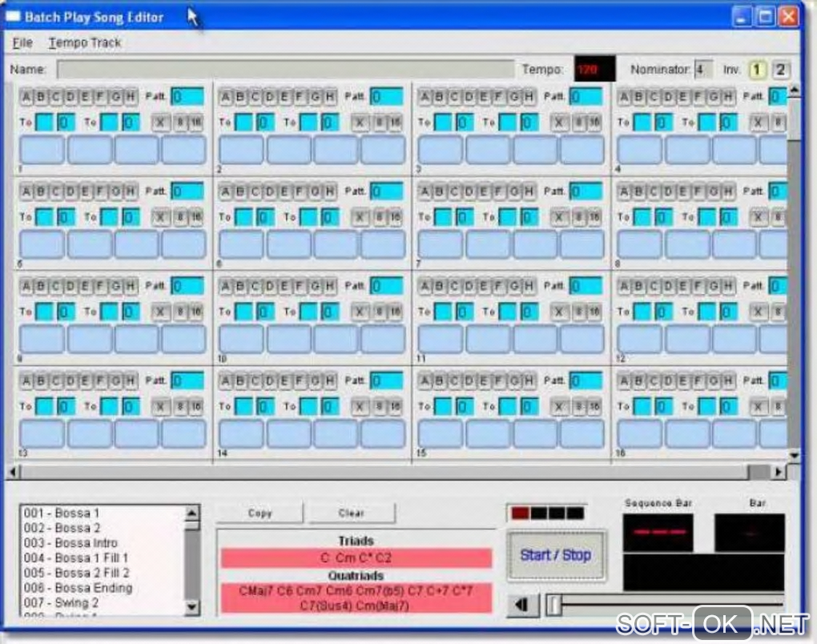Select part B in bar 6
The height and width of the screenshot is (644, 817).
tap(240, 191)
